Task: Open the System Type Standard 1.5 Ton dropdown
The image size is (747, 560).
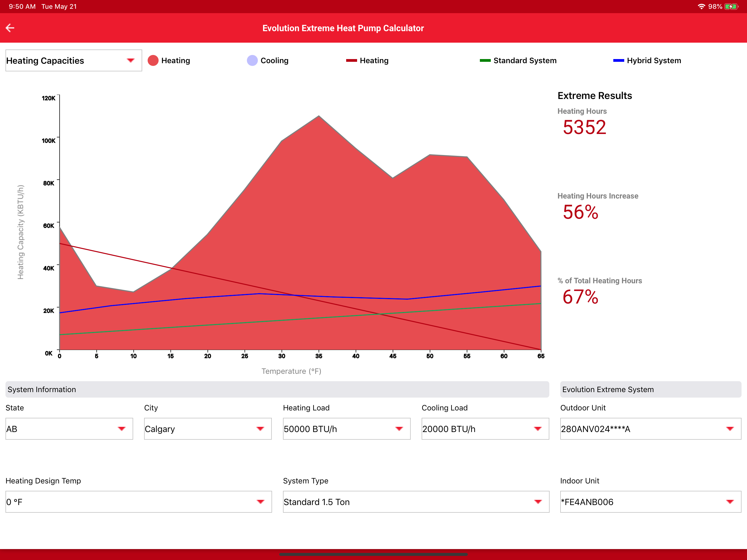Action: click(416, 501)
